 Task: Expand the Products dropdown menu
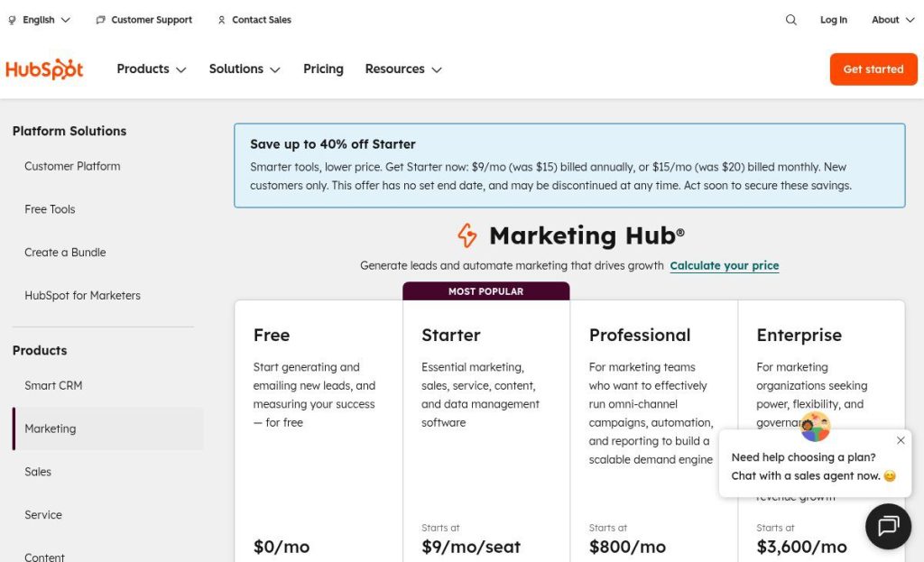click(152, 69)
